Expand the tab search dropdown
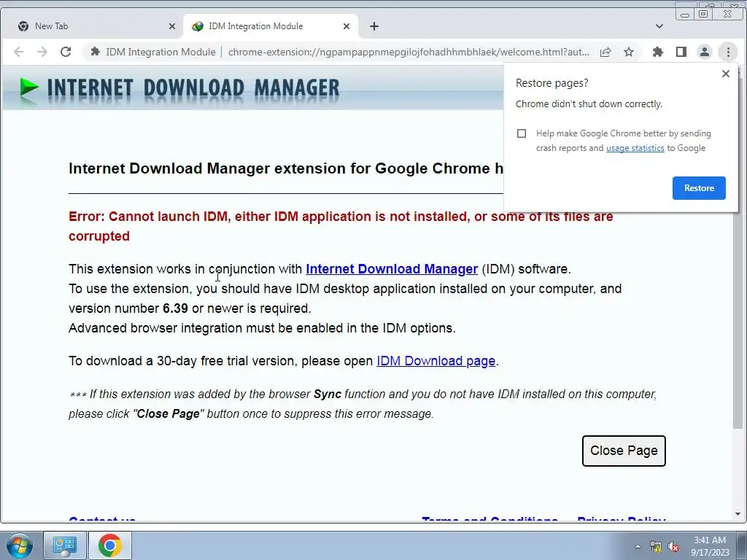Viewport: 747px width, 560px height. (659, 26)
